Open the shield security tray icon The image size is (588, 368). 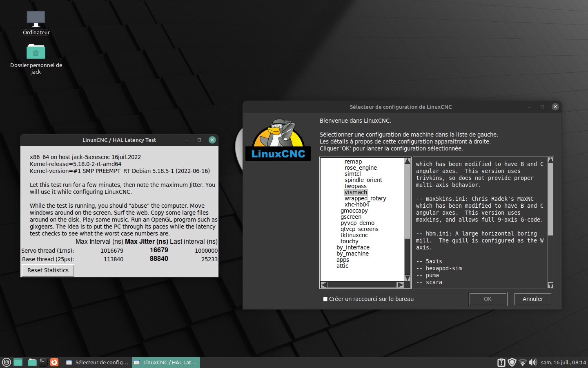click(512, 362)
